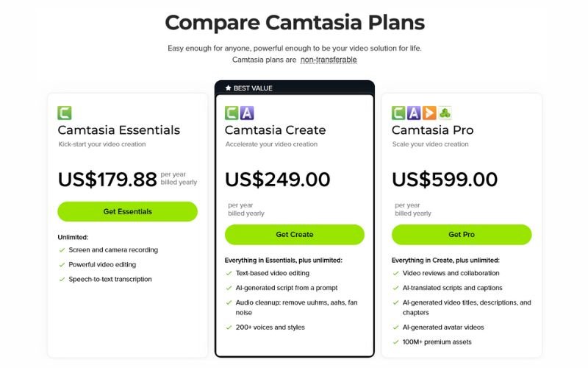Screen dimensions: 588x368
Task: Open the non-transferable link
Action: (x=329, y=60)
